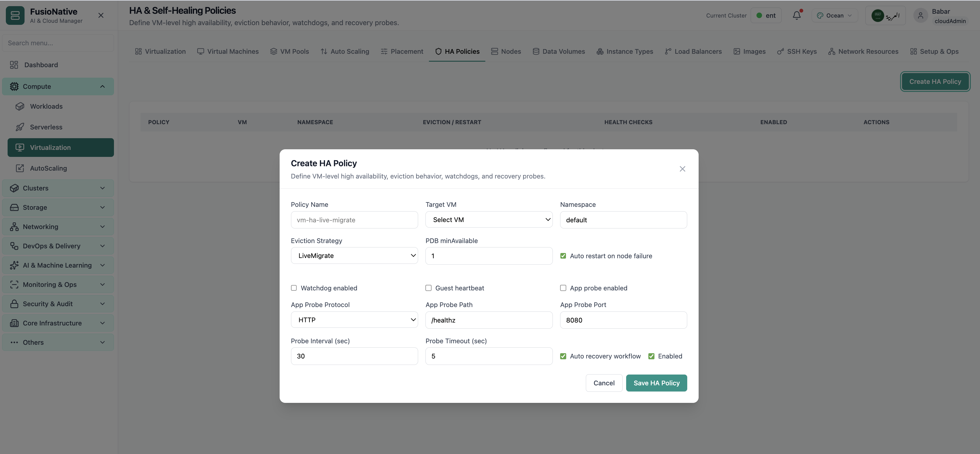Screen dimensions: 980x454
Task: Click the AutoScaling icon in sidebar
Action: 20,168
